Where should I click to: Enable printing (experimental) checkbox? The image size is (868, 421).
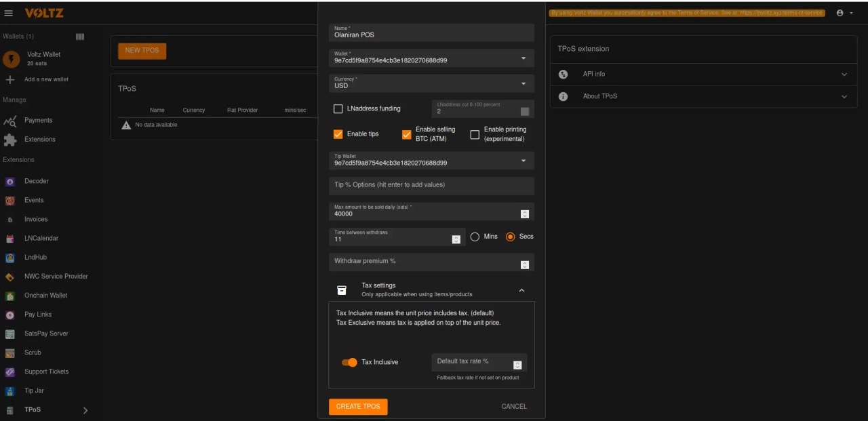click(475, 134)
